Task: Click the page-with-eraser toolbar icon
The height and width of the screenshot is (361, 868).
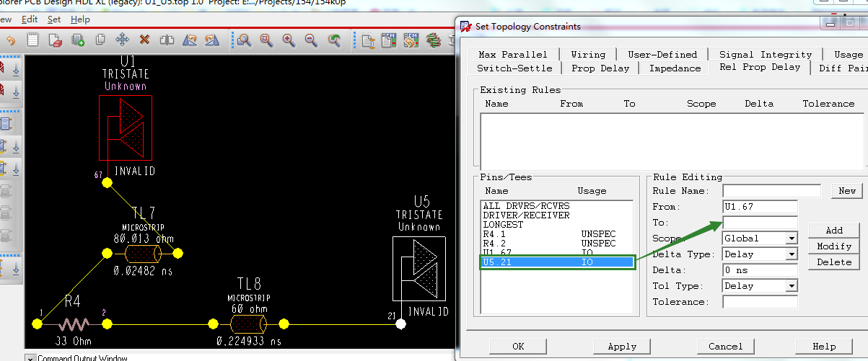Action: (56, 40)
